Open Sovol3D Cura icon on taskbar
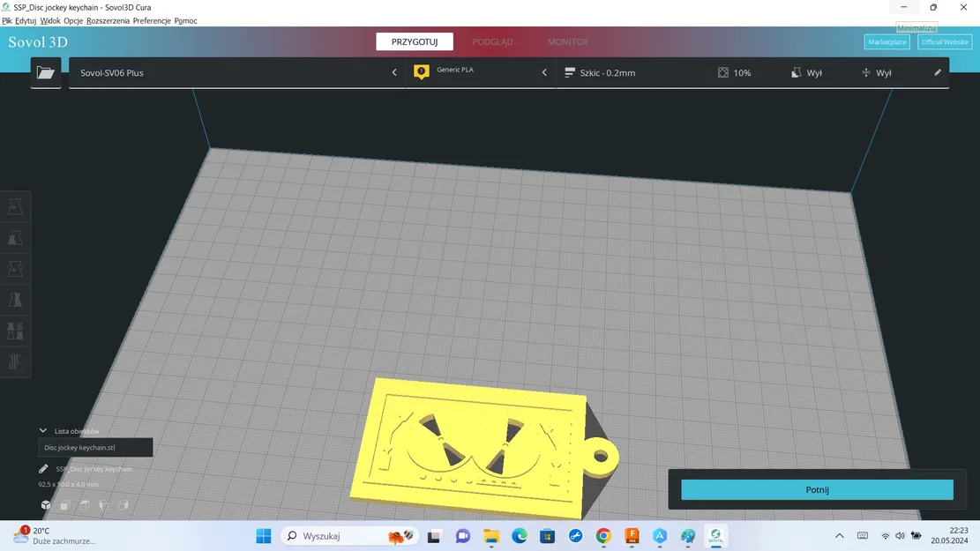 (x=715, y=536)
